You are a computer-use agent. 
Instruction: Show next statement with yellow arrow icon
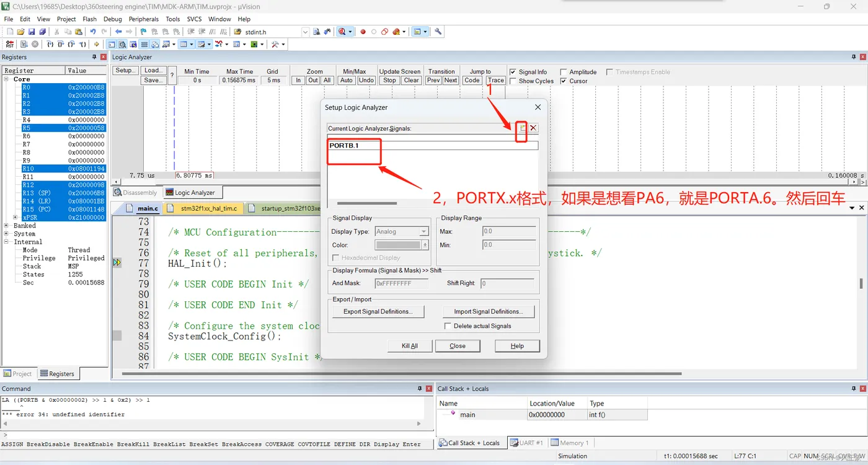(x=97, y=45)
